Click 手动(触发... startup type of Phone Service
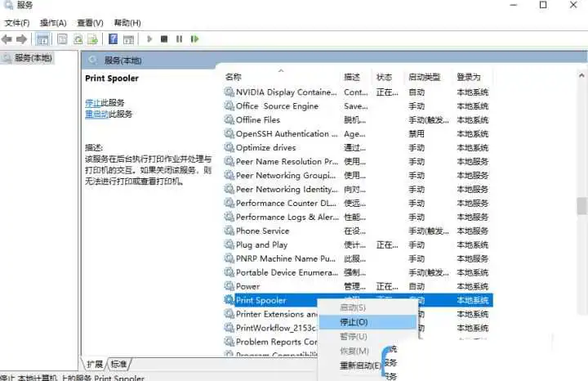The height and width of the screenshot is (381, 588). pos(429,231)
